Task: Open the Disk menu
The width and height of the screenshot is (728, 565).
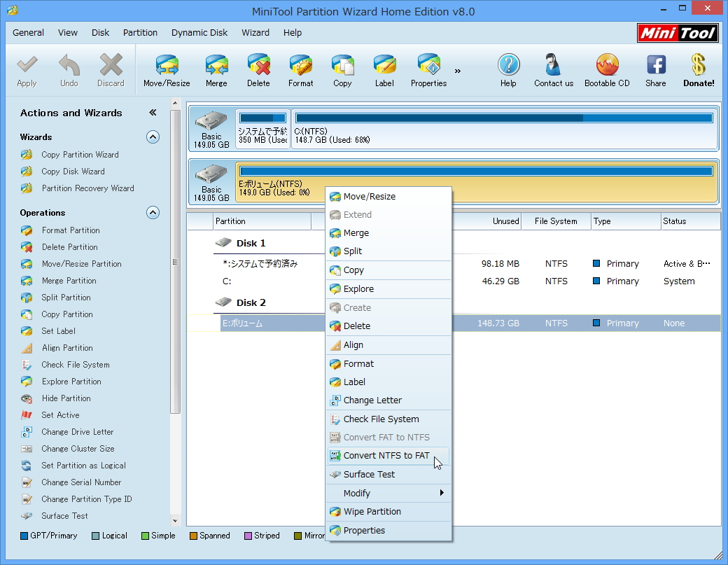Action: coord(100,32)
